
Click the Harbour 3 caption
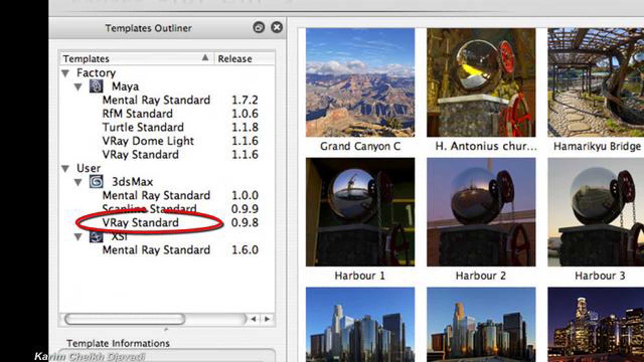(600, 276)
